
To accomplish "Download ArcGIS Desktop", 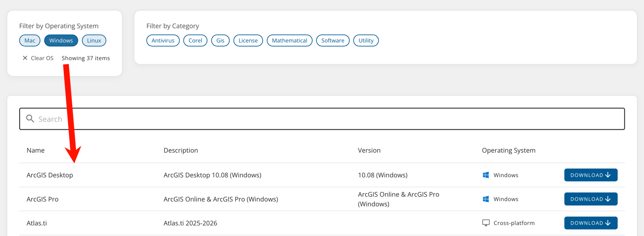I will [x=590, y=175].
